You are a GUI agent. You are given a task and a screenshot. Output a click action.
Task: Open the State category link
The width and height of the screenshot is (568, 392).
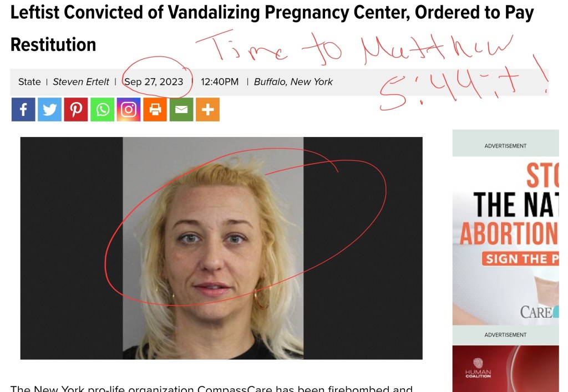29,82
